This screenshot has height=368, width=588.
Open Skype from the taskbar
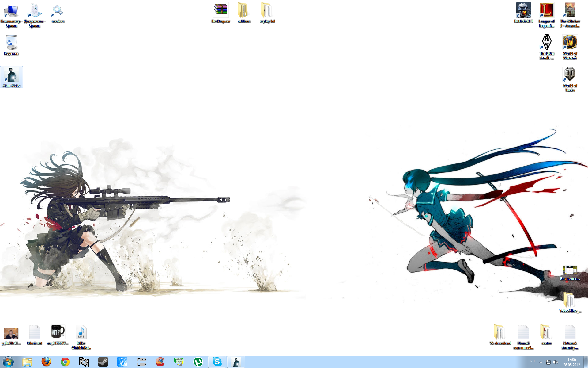click(x=217, y=362)
